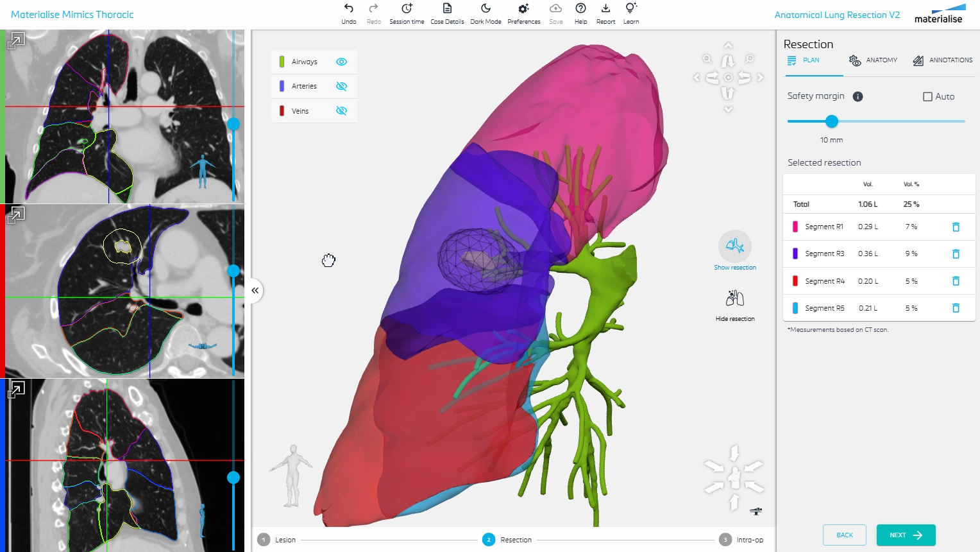Open the Annotations tab
Viewport: 980px width, 552px height.
tap(942, 60)
